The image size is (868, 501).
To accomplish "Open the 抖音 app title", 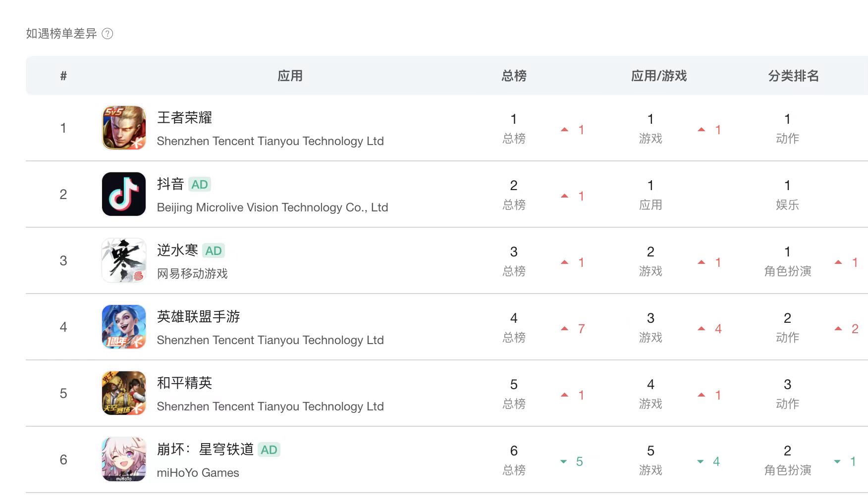I will (x=170, y=184).
